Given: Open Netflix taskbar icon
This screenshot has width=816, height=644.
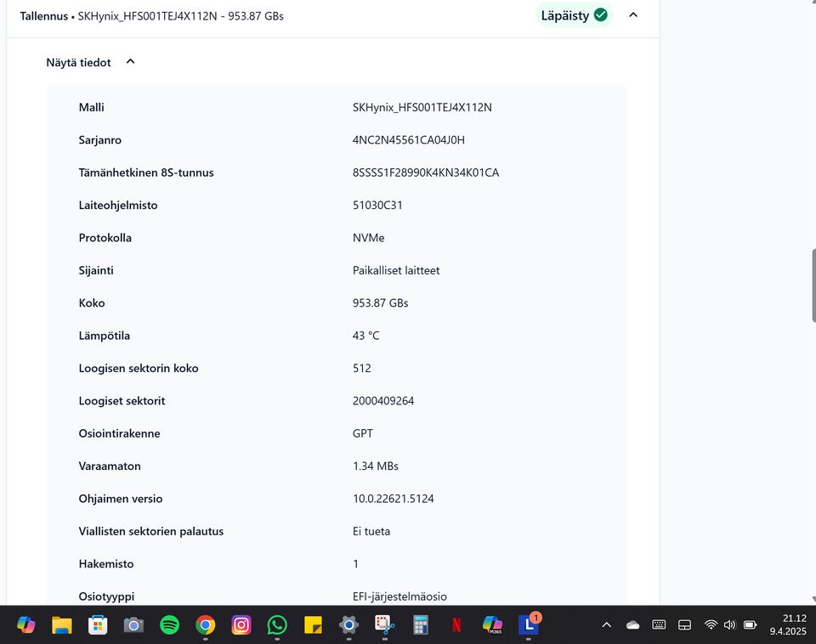Looking at the screenshot, I should click(456, 624).
